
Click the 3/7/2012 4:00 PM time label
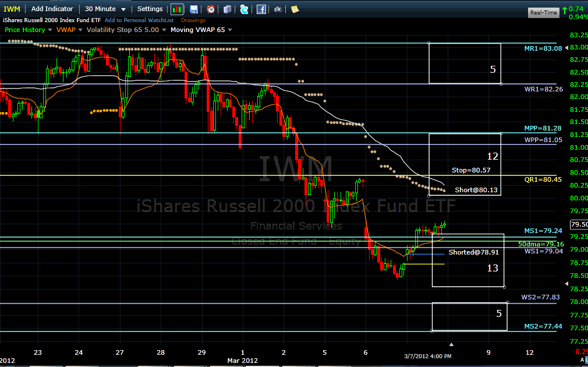pos(427,357)
